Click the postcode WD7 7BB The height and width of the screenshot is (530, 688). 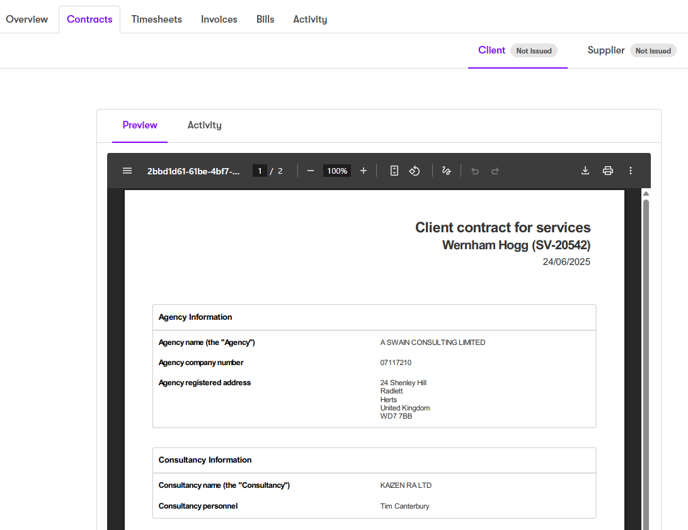396,416
